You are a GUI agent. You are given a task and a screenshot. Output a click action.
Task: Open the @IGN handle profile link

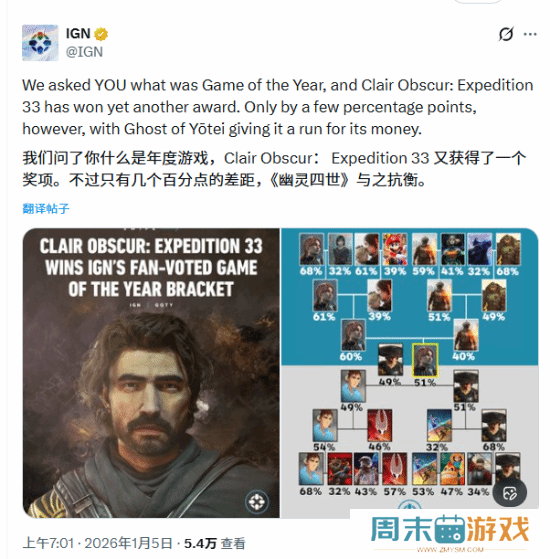click(x=84, y=52)
